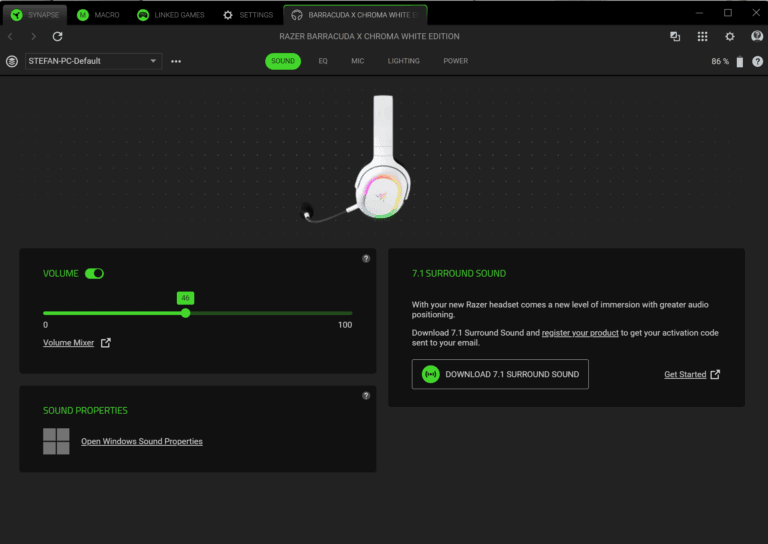Maximize the Razer Synapse window
Image resolution: width=768 pixels, height=544 pixels.
pos(728,13)
